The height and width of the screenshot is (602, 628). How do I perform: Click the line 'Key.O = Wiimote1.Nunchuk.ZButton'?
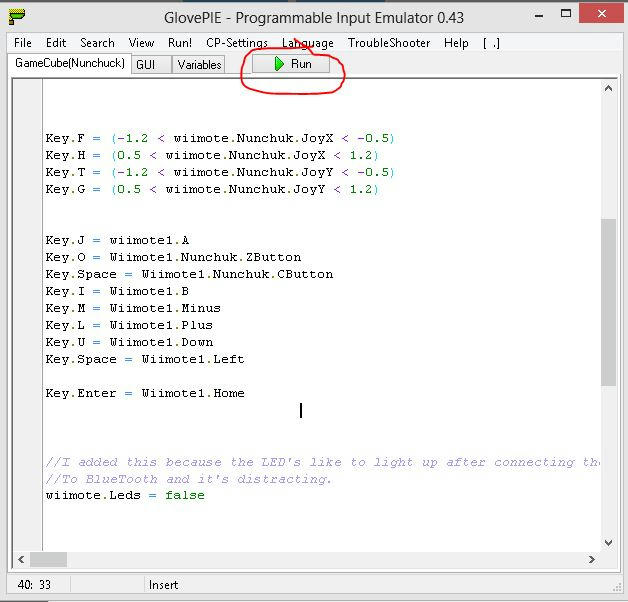(x=173, y=258)
